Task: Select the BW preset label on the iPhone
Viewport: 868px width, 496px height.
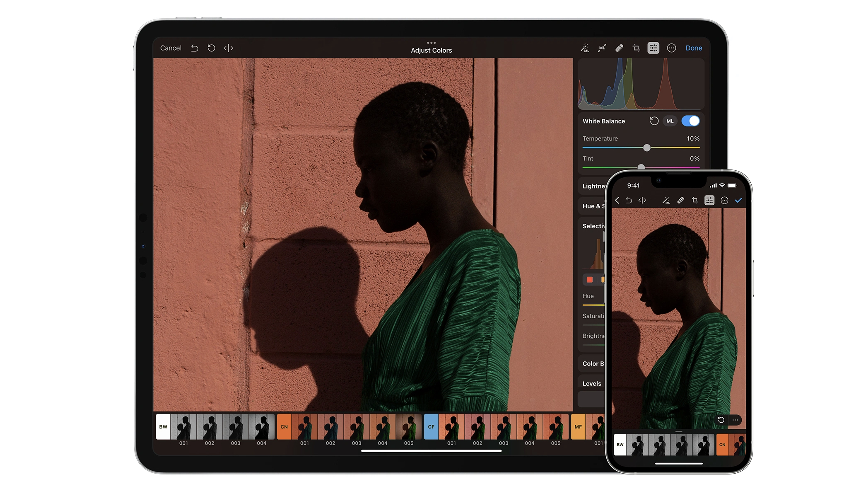Action: point(620,445)
